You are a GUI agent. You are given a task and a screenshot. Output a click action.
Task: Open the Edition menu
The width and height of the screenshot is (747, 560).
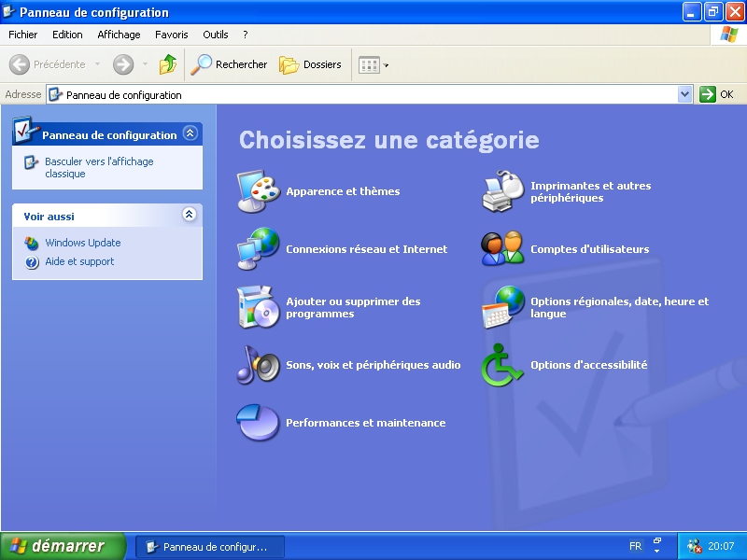point(67,35)
